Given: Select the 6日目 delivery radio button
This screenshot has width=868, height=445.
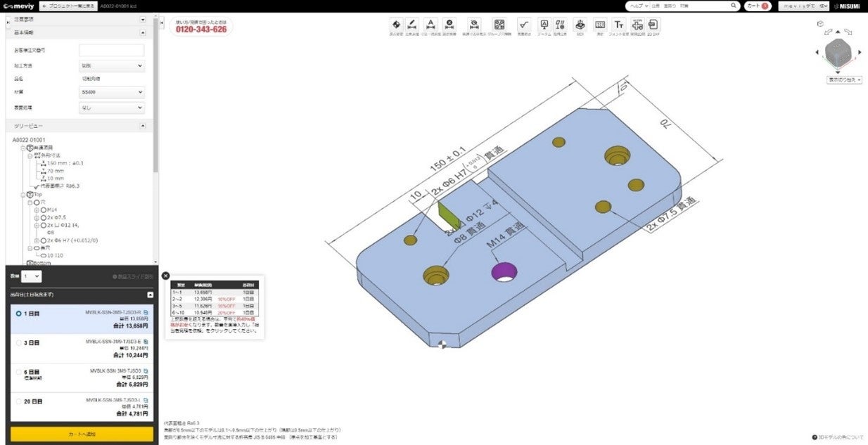Looking at the screenshot, I should coord(19,372).
